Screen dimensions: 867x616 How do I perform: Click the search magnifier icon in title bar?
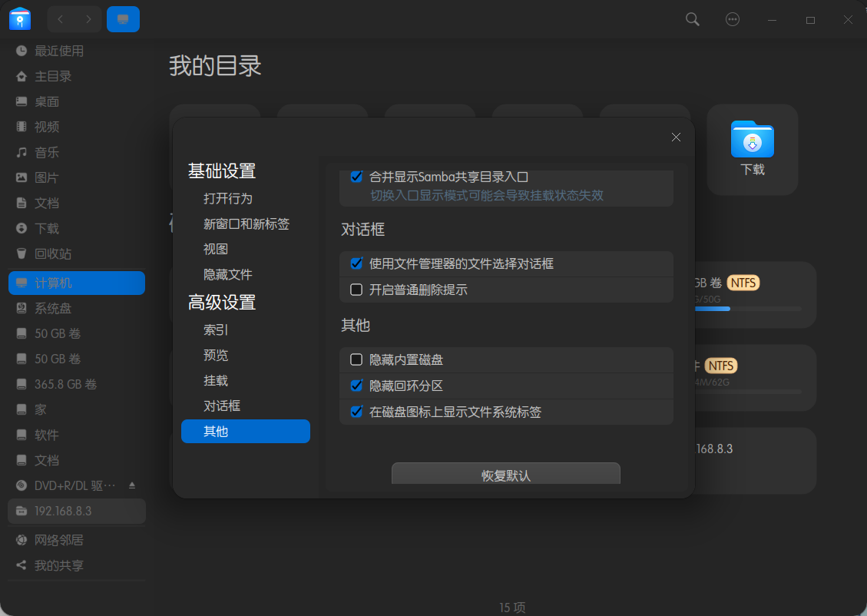692,19
